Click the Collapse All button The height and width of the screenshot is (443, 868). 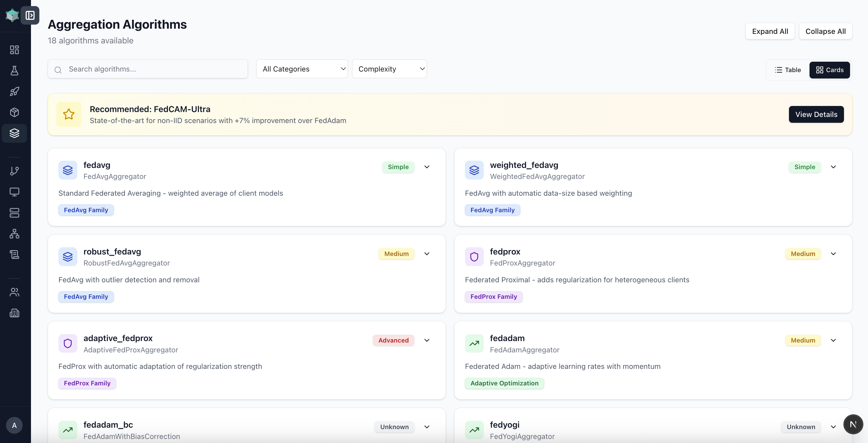825,31
